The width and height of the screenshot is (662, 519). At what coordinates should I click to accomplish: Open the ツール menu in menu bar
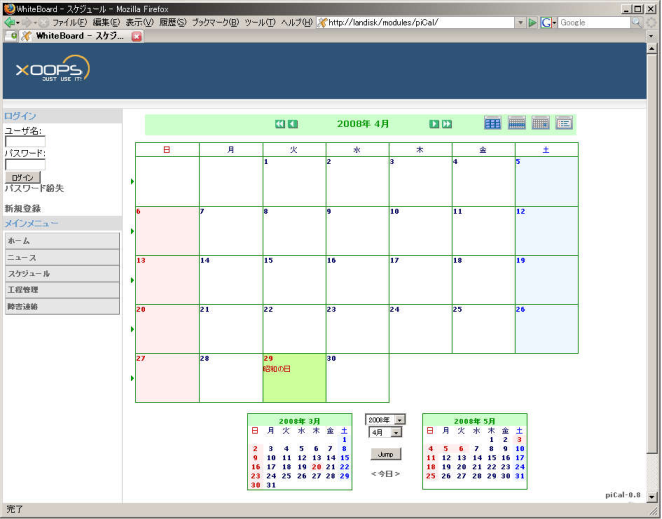click(259, 22)
